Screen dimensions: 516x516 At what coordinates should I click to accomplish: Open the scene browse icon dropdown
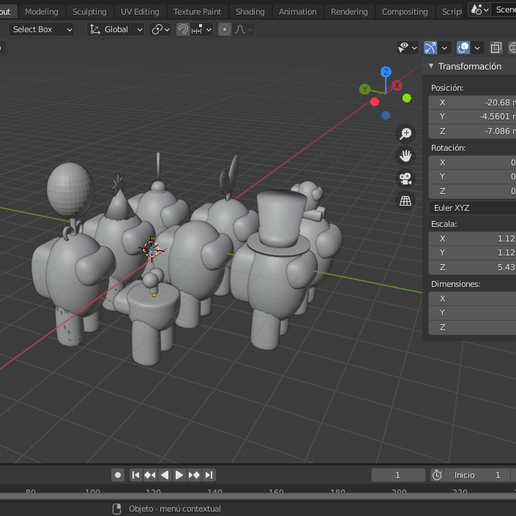480,10
